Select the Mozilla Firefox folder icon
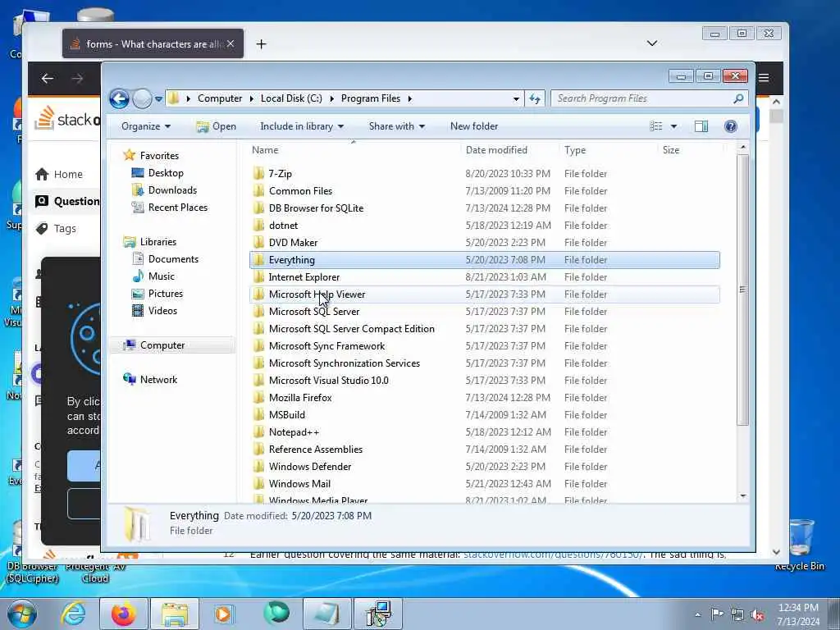Screen dimensions: 840x630 (x=258, y=398)
